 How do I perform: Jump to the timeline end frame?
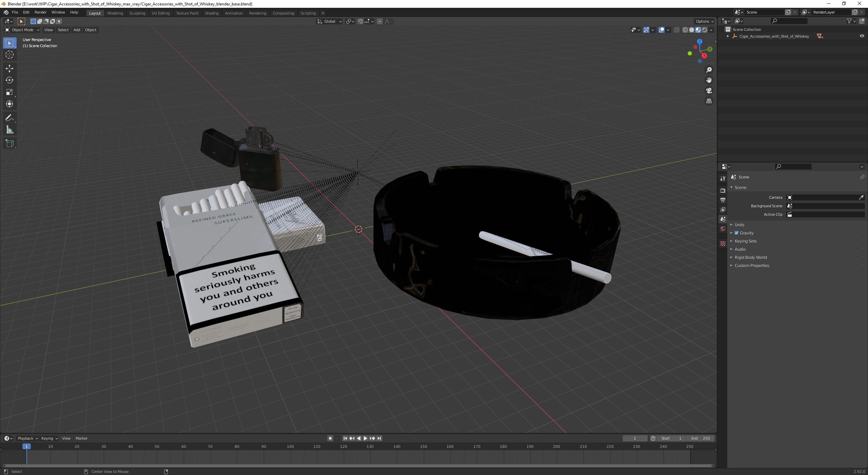[379, 438]
